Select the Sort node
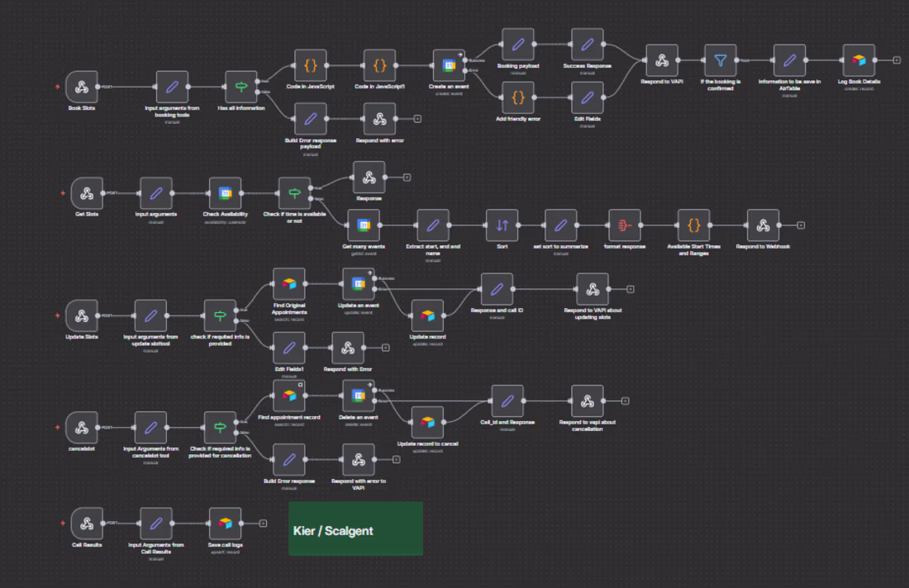 tap(502, 225)
